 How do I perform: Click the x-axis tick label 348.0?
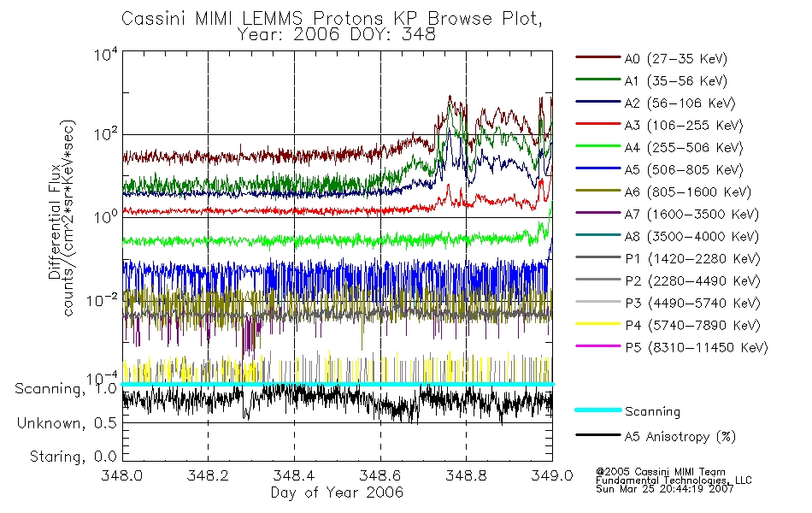pyautogui.click(x=121, y=475)
